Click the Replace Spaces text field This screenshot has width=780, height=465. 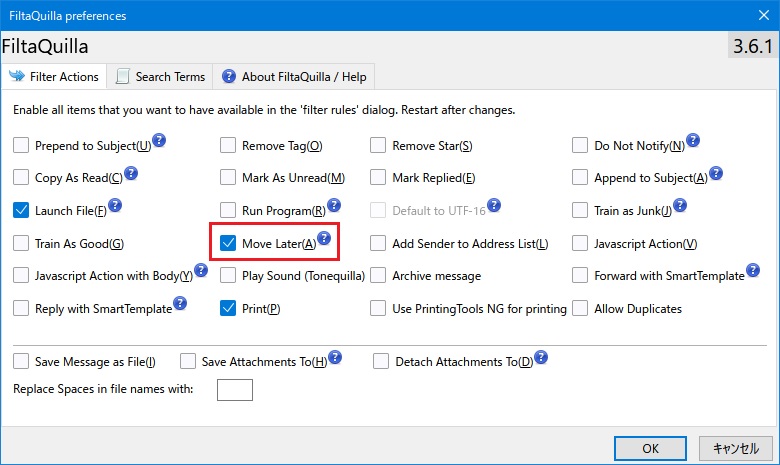pos(234,389)
